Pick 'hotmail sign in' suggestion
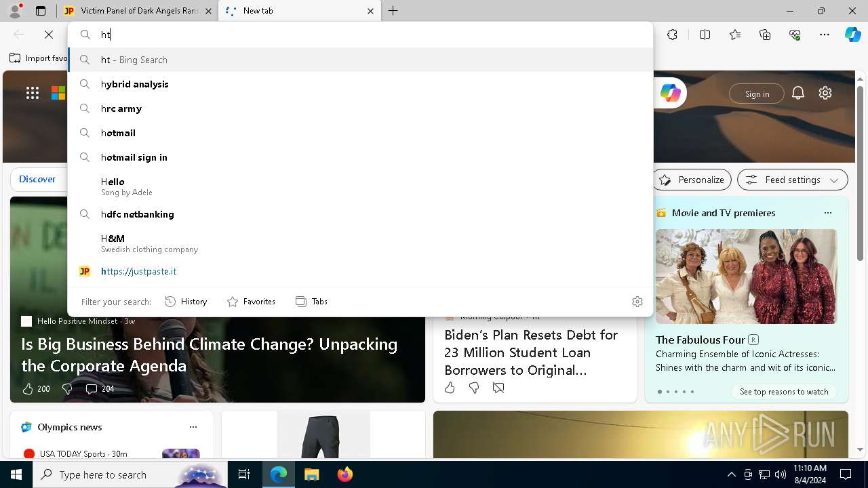868x488 pixels. pyautogui.click(x=360, y=157)
